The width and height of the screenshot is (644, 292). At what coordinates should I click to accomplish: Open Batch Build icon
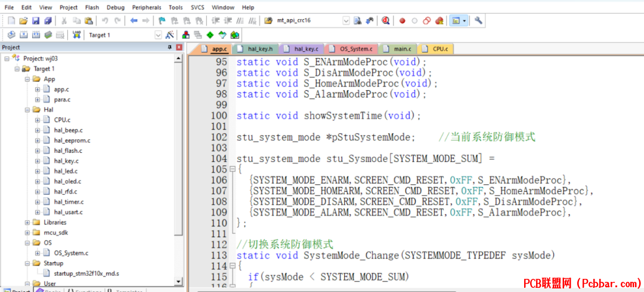pos(48,35)
